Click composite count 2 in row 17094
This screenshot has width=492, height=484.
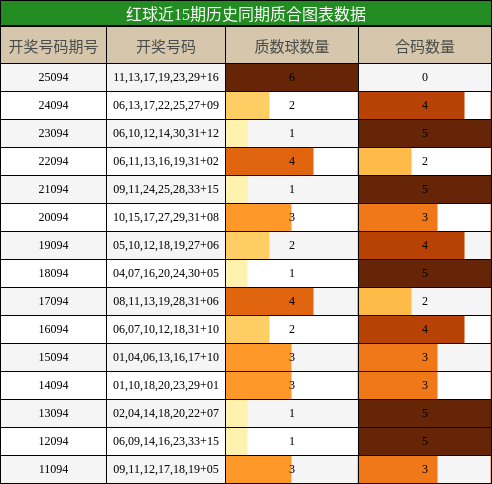click(425, 301)
